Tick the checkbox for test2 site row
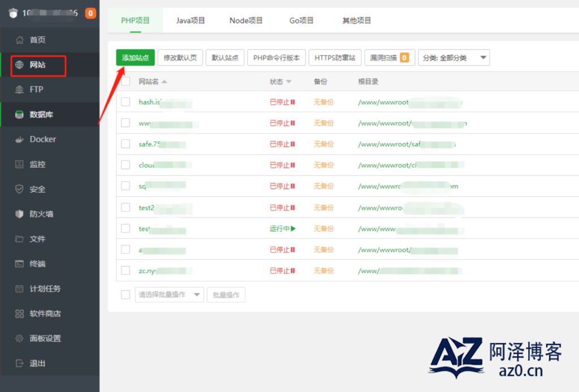The width and height of the screenshot is (579, 392). [x=126, y=207]
